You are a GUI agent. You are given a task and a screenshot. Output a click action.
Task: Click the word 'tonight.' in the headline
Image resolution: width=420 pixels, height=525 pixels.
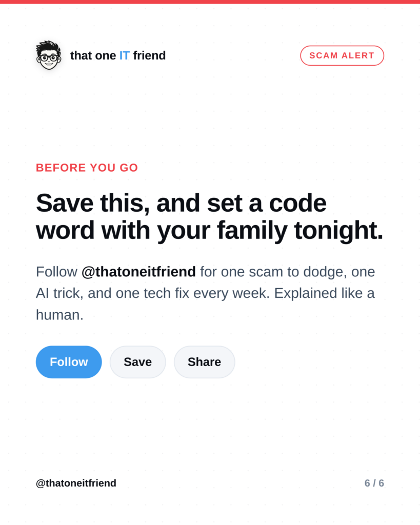tap(338, 230)
